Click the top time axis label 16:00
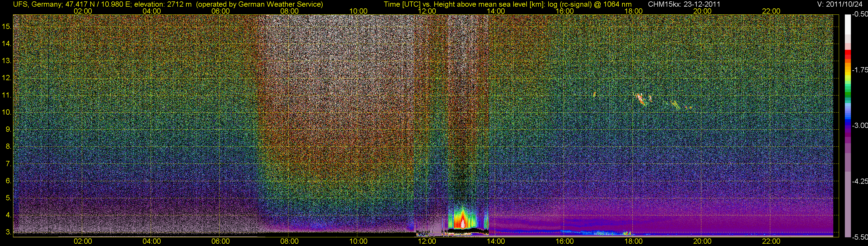 pyautogui.click(x=565, y=11)
